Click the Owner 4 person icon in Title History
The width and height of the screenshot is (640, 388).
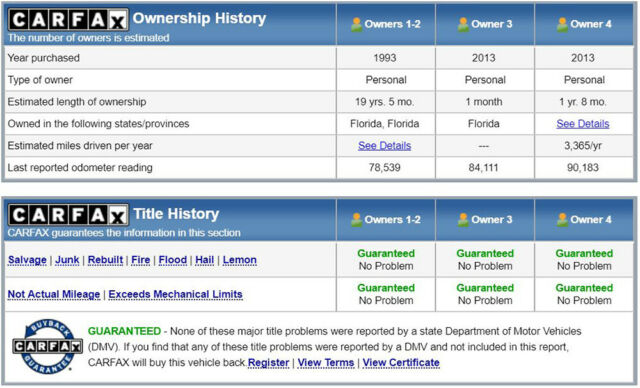(x=562, y=220)
